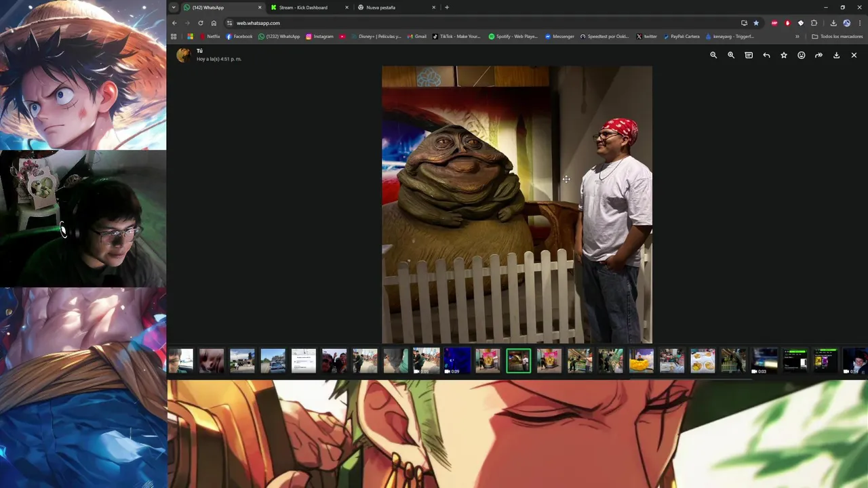Open sender profile picture next to Tú
This screenshot has width=868, height=488.
coord(184,55)
